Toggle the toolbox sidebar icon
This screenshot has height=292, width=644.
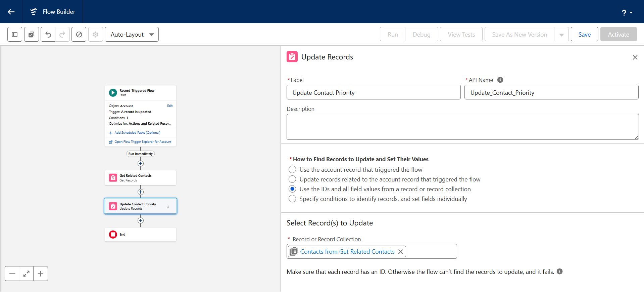click(x=15, y=34)
